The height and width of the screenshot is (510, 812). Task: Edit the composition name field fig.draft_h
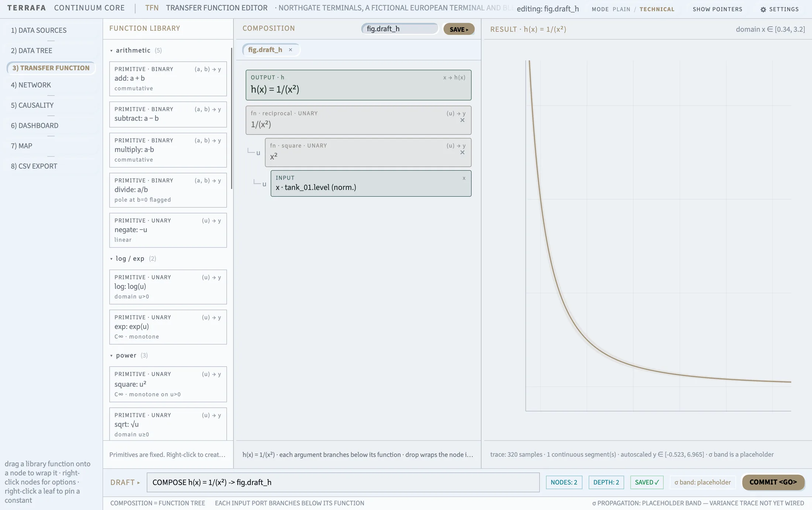click(x=399, y=29)
